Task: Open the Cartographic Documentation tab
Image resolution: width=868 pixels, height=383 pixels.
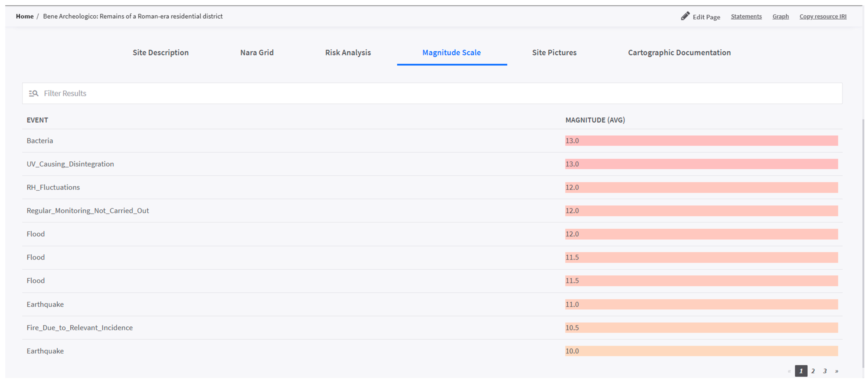Action: 679,53
